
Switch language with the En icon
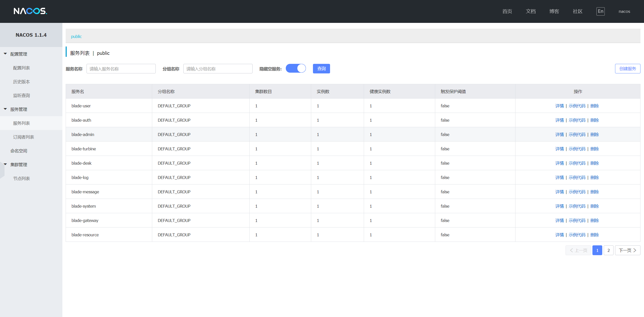coord(600,11)
